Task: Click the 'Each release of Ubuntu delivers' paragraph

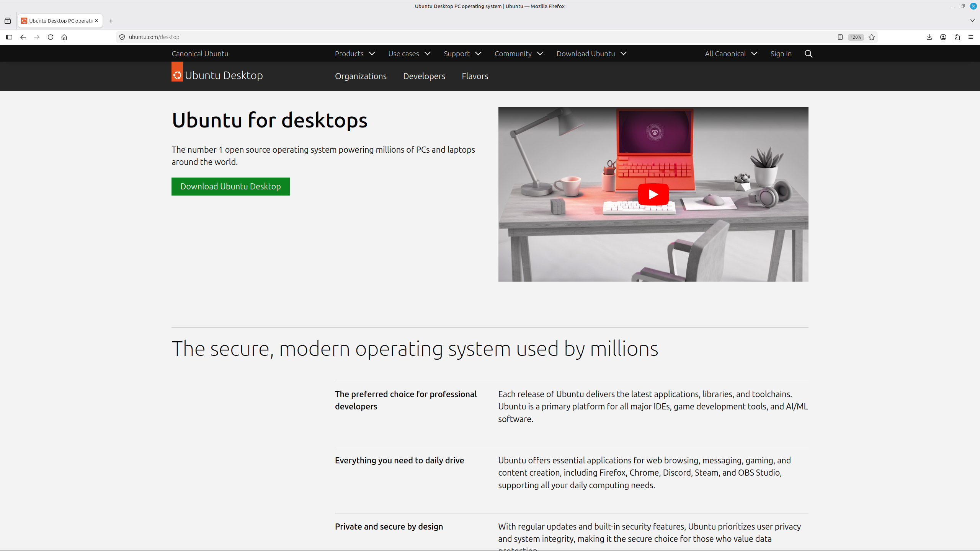Action: click(x=653, y=406)
